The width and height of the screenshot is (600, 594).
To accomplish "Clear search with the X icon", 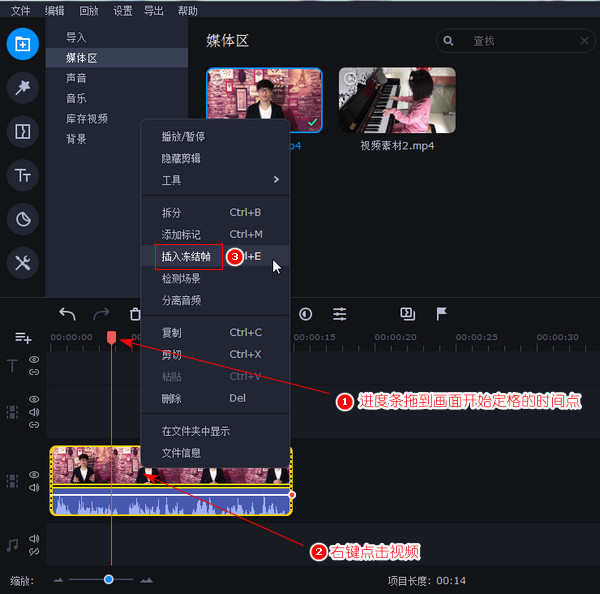I will [584, 41].
